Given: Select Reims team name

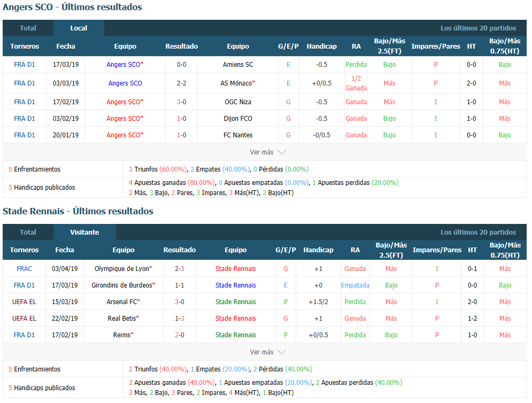Looking at the screenshot, I should click(x=124, y=335).
